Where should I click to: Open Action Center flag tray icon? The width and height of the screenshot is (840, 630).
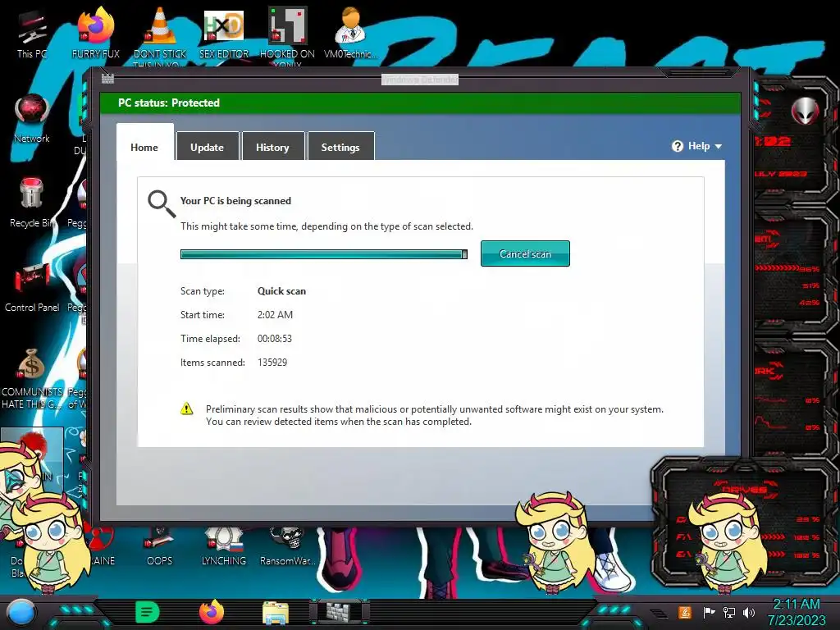pos(710,612)
